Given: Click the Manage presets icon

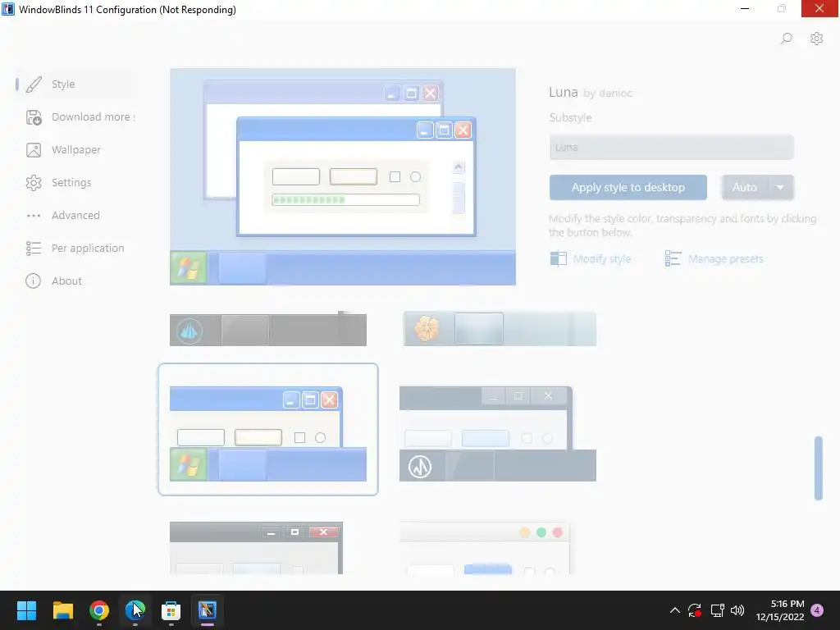Looking at the screenshot, I should pyautogui.click(x=673, y=258).
